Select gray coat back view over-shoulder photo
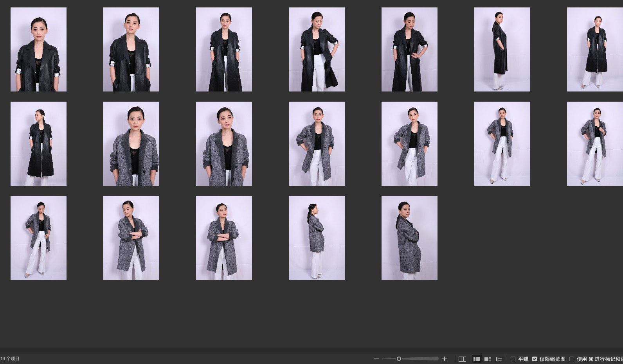Image resolution: width=623 pixels, height=364 pixels. click(409, 238)
